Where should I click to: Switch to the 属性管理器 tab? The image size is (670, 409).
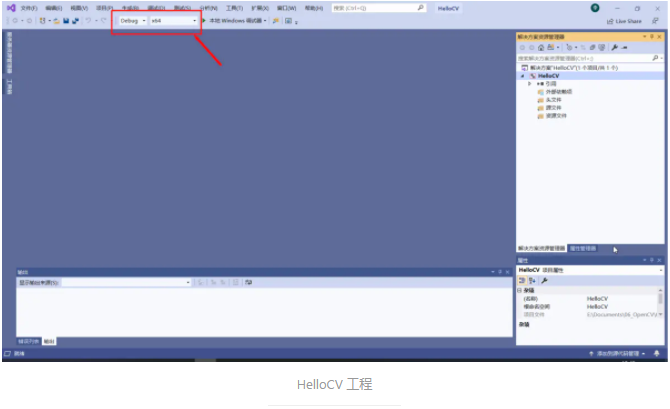pyautogui.click(x=583, y=248)
